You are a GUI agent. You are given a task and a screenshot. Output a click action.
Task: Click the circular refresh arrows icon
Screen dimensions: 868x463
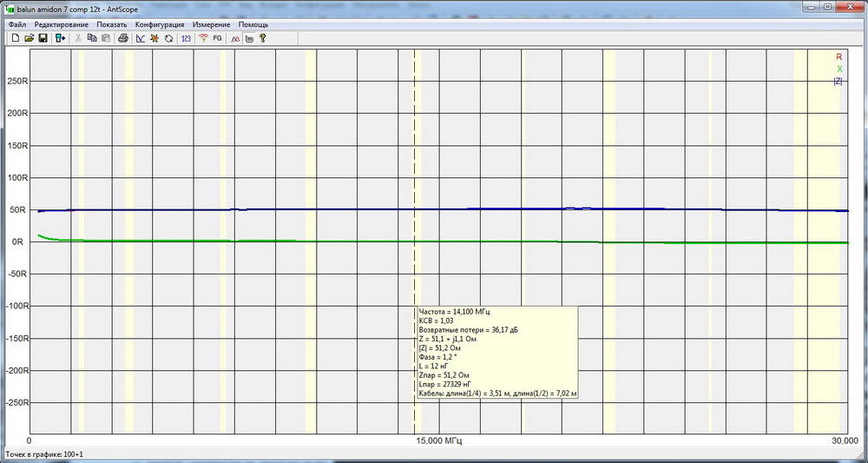pos(168,38)
